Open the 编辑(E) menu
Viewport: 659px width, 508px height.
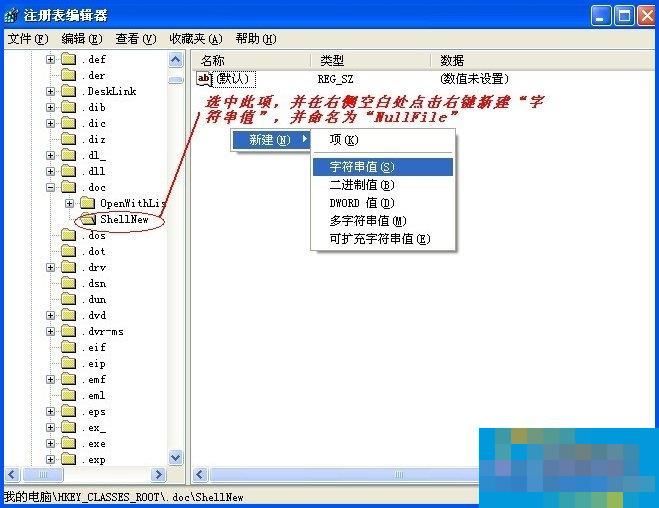pyautogui.click(x=82, y=39)
